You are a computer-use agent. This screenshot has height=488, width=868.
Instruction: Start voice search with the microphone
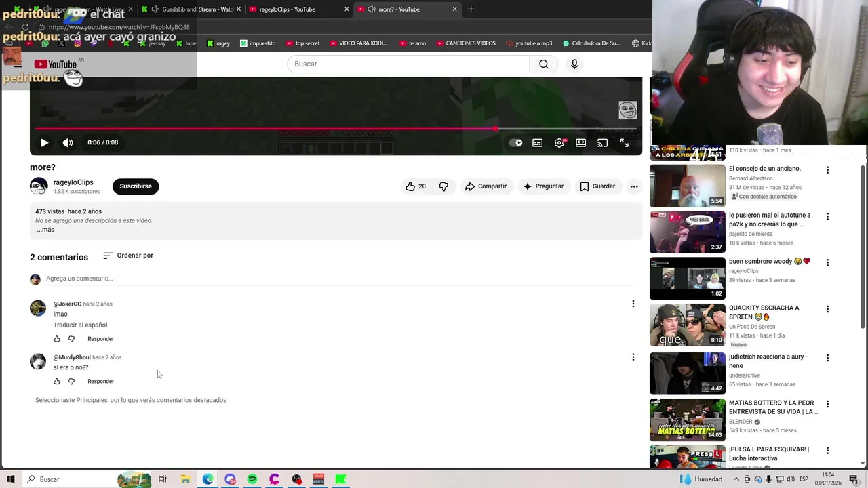tap(574, 64)
